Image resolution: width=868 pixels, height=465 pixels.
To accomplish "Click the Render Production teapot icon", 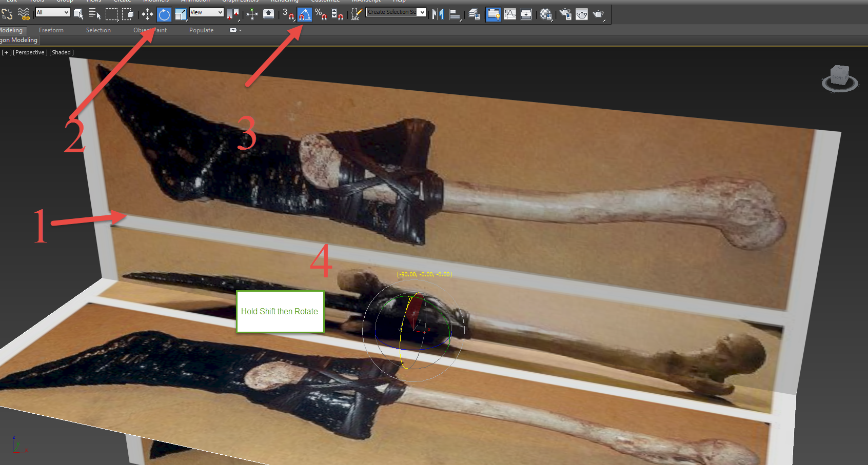I will [x=599, y=14].
